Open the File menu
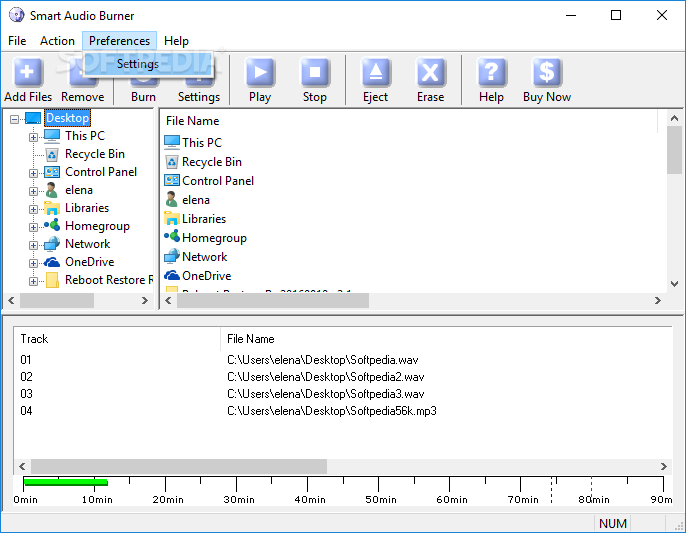This screenshot has height=533, width=686. tap(17, 41)
